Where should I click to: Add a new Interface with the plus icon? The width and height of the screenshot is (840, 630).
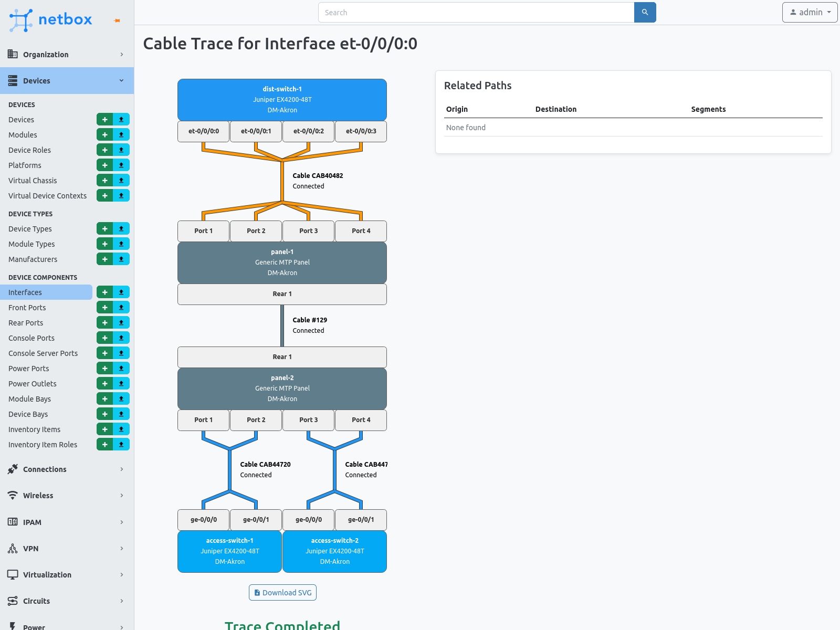point(104,292)
